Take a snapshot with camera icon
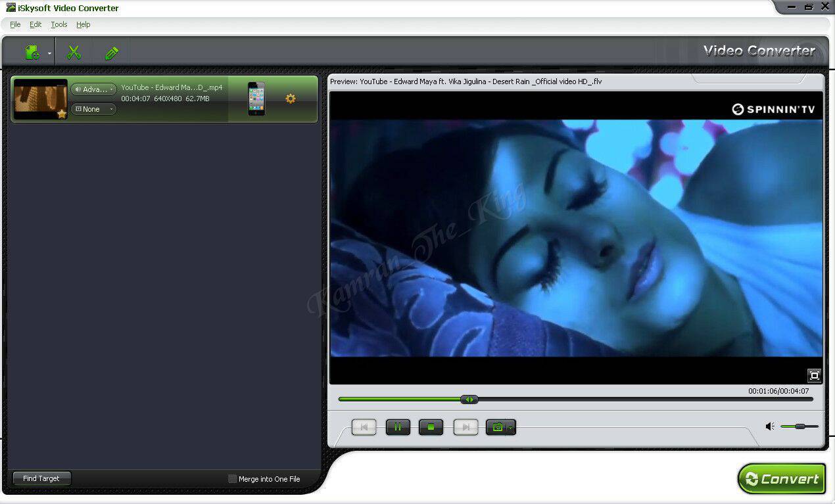Viewport: 835px width, 504px height. [x=498, y=427]
